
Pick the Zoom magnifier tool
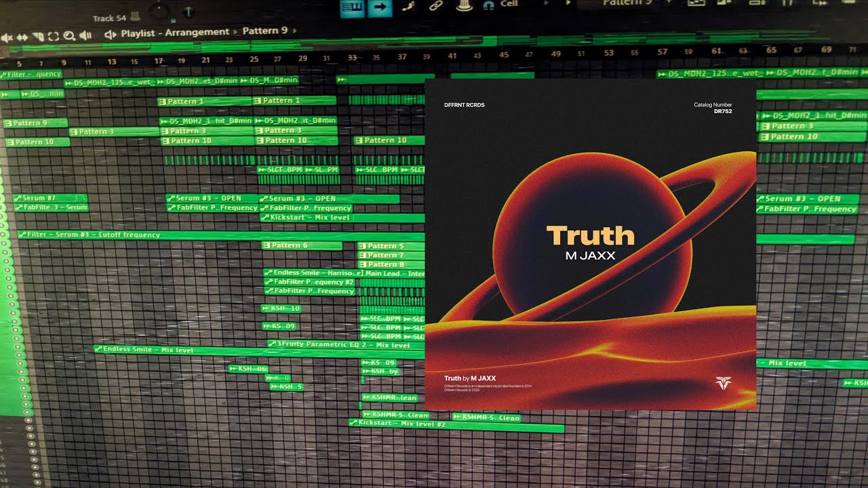pos(69,37)
